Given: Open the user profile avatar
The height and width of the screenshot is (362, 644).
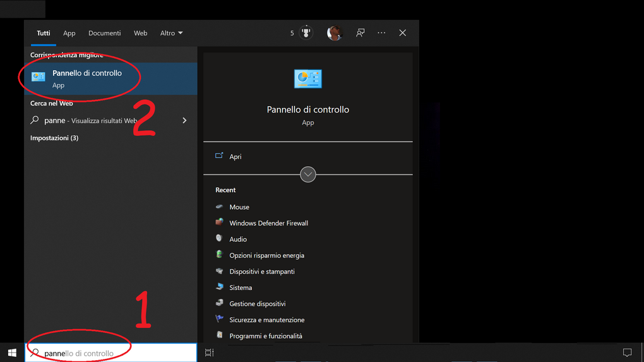Looking at the screenshot, I should (335, 32).
